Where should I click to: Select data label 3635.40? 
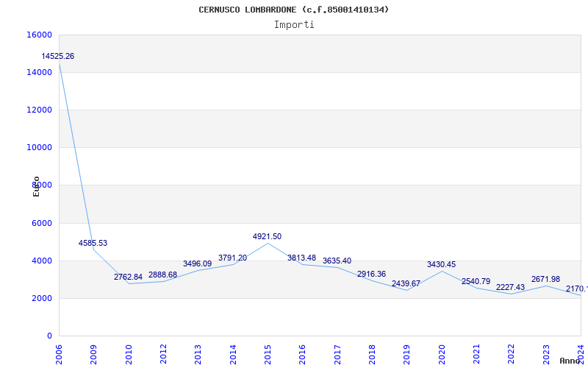point(337,261)
